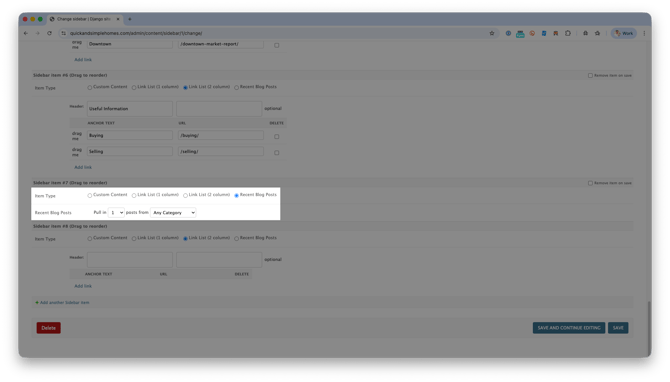670x382 pixels.
Task: Click the browser forward arrow
Action: coord(38,33)
